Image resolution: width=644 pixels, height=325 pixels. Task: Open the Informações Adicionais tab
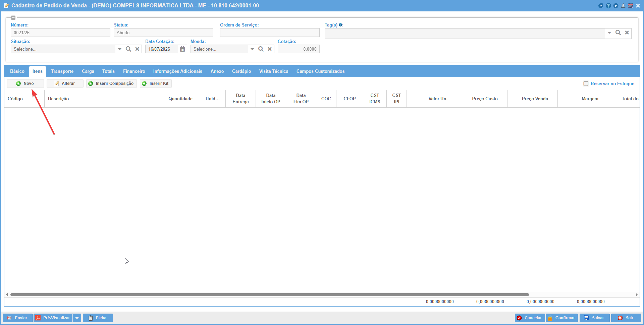point(177,71)
